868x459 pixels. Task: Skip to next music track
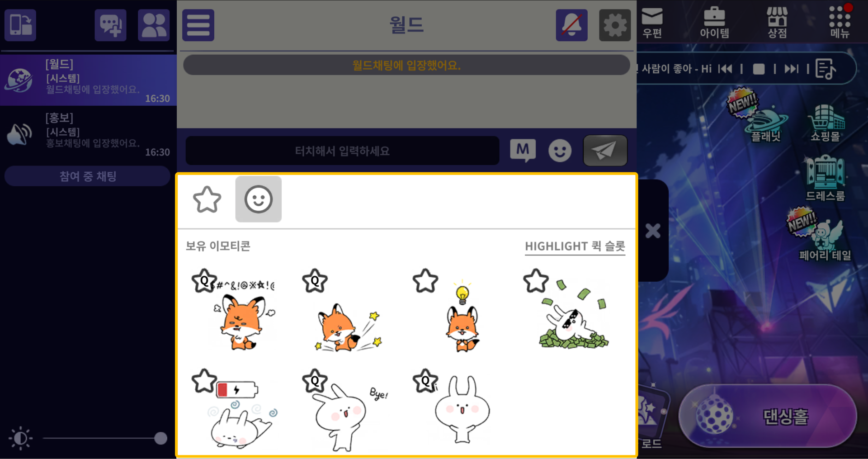(x=791, y=69)
